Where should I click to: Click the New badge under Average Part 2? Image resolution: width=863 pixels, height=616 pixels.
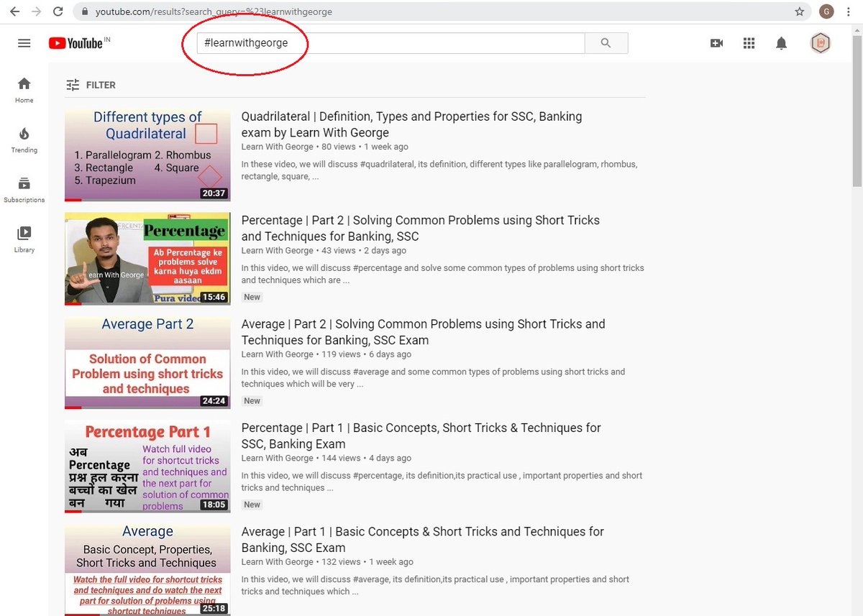252,401
